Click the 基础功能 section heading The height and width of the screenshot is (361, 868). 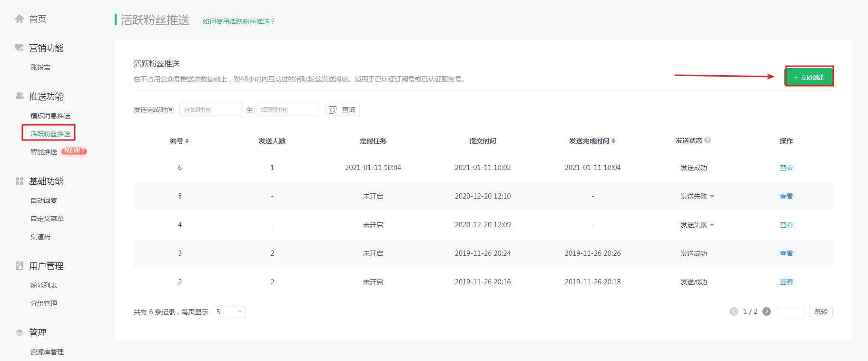(46, 181)
